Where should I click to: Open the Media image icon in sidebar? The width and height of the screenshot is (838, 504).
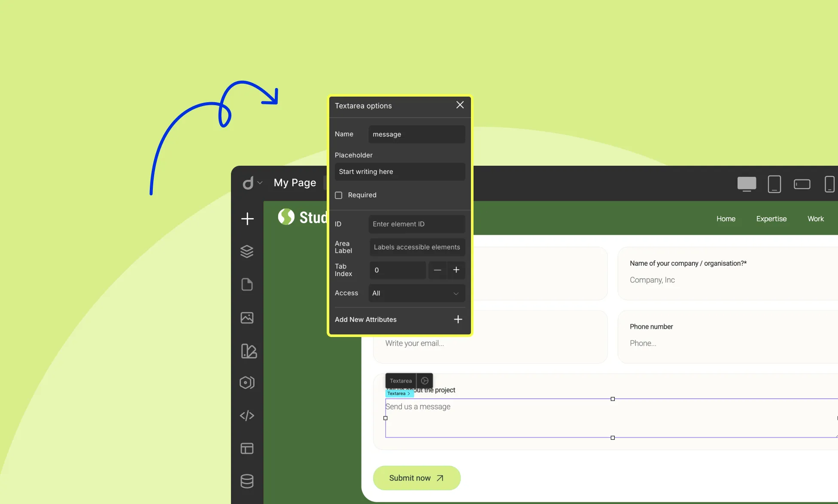tap(247, 318)
